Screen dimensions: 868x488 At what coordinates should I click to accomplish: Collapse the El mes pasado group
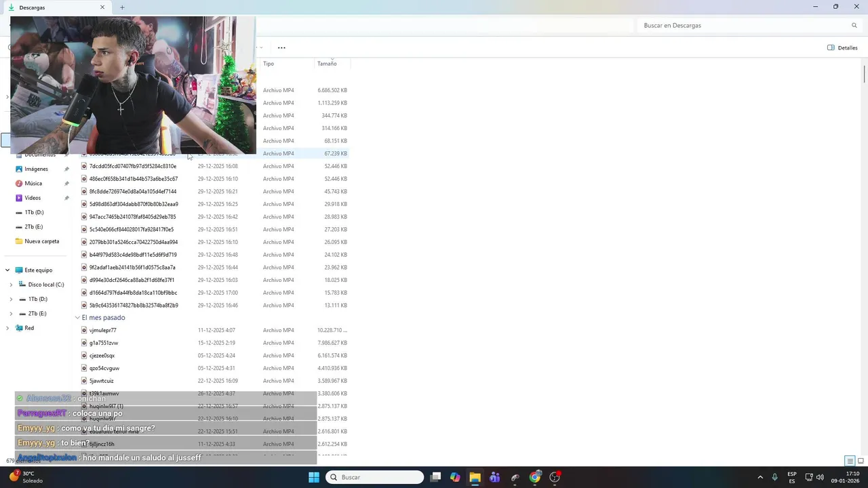click(77, 317)
